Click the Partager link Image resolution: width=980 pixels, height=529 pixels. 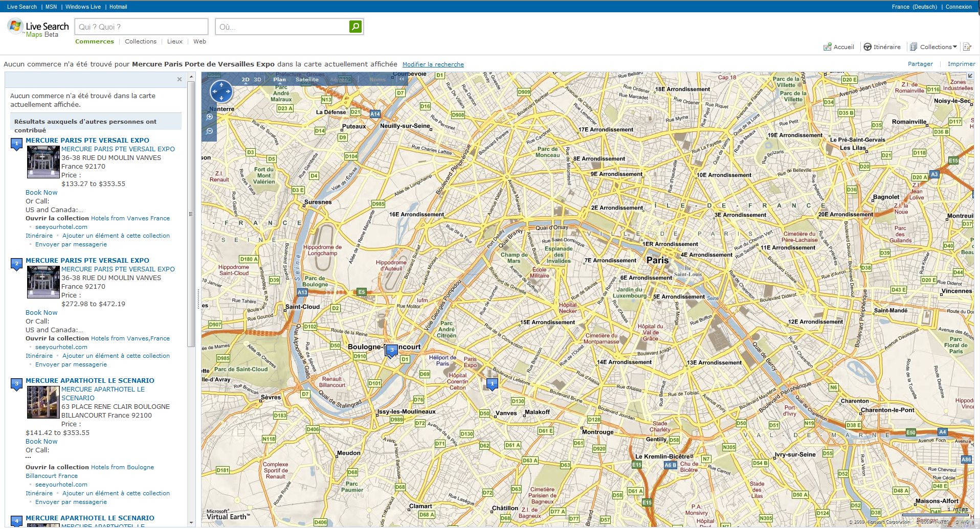(920, 64)
